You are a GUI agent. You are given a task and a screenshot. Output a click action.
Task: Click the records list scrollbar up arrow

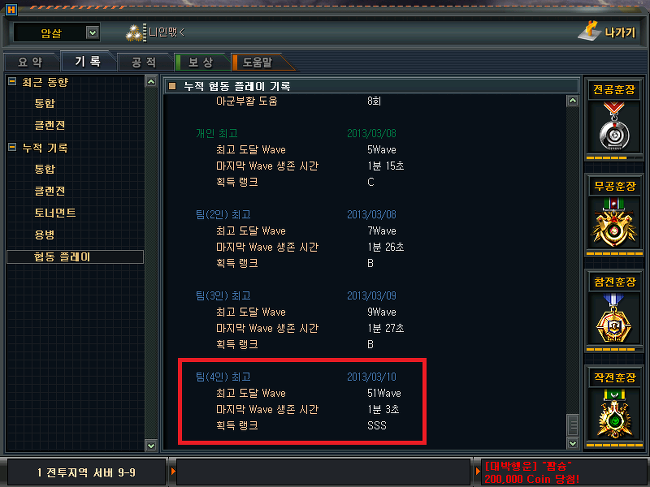572,101
